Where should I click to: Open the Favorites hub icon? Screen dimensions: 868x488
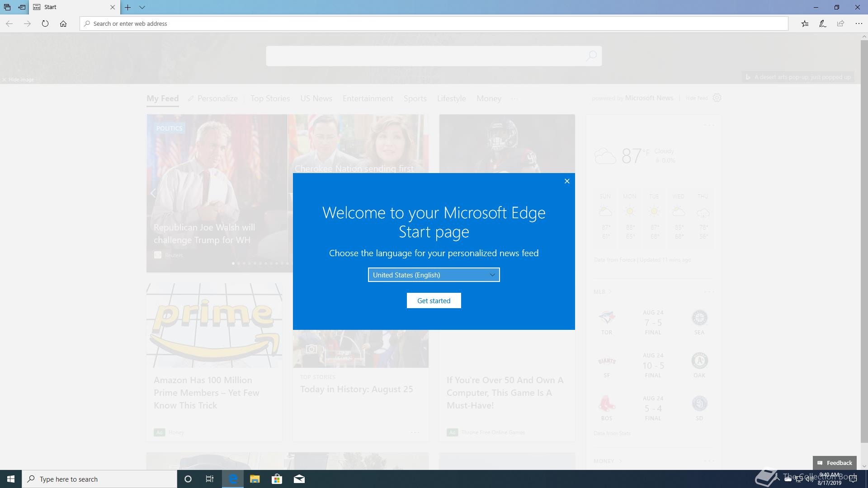point(805,23)
